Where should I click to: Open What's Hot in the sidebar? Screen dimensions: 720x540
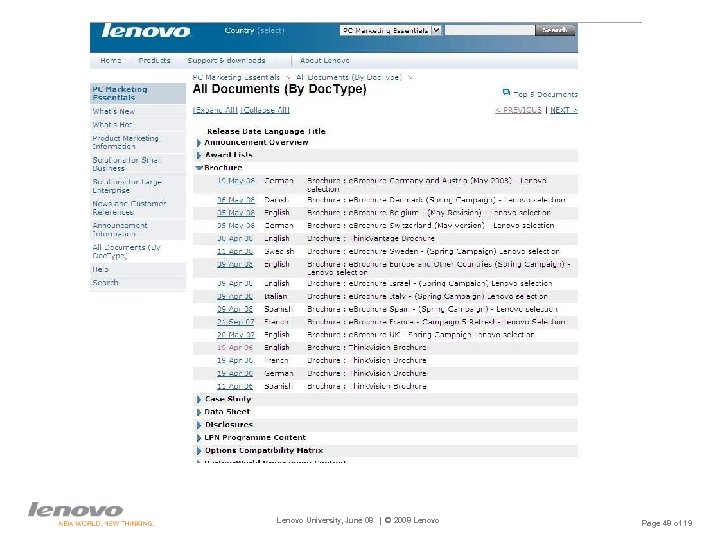[x=112, y=125]
